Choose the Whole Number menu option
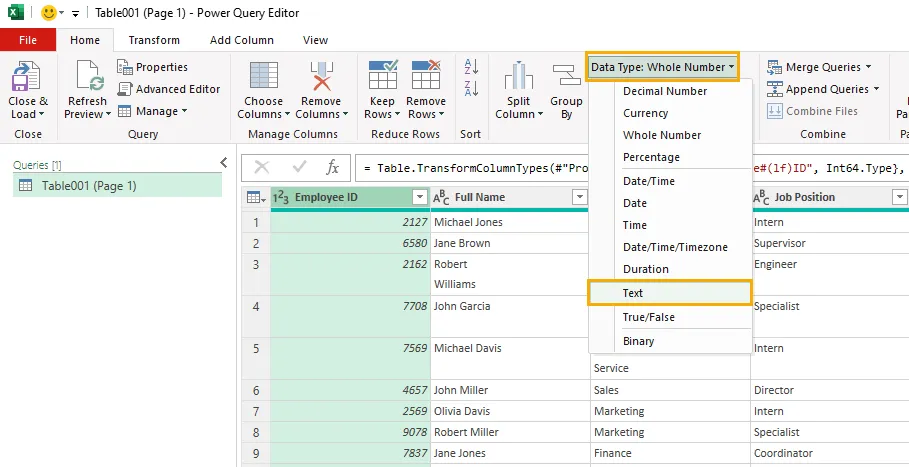The height and width of the screenshot is (467, 909). [662, 135]
